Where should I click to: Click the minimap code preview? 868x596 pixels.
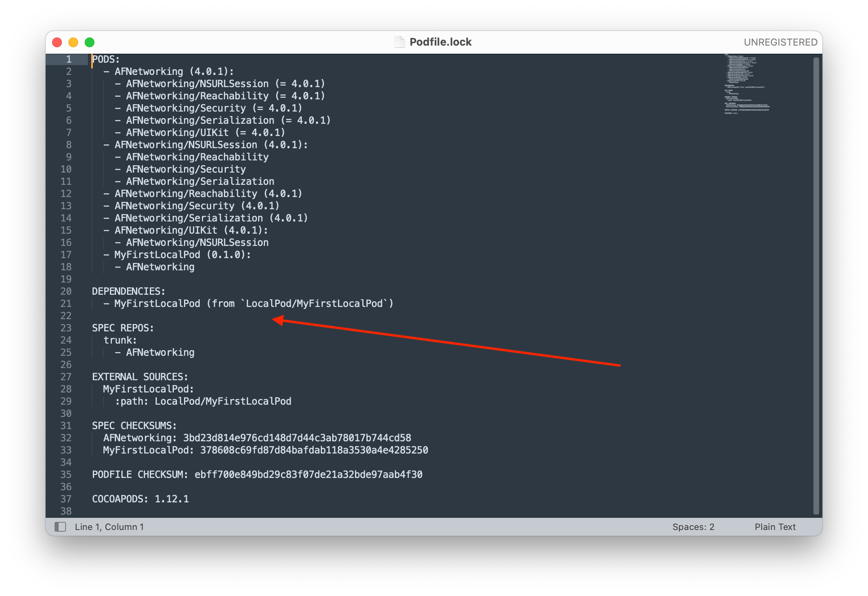pos(747,84)
